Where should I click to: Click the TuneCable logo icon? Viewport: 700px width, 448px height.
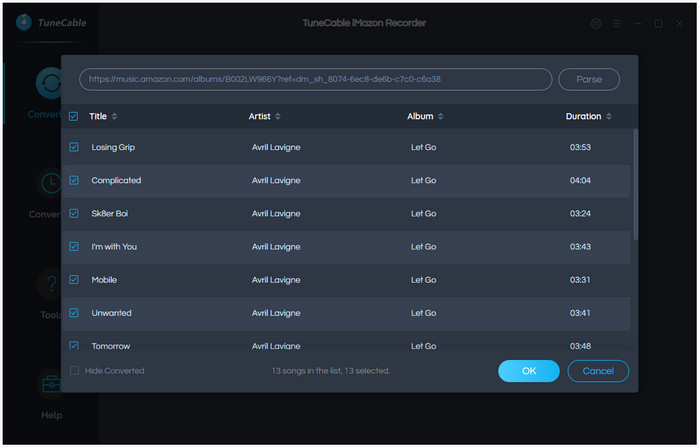[x=24, y=22]
